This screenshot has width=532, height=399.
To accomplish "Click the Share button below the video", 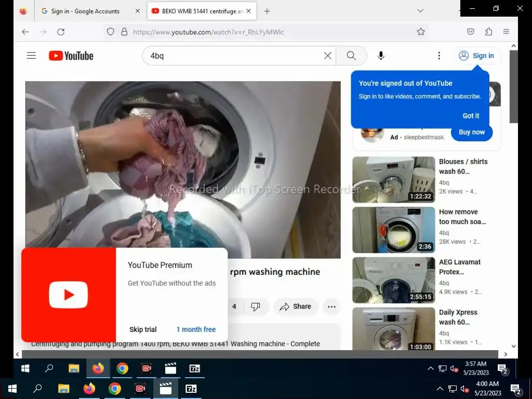I will 295,307.
